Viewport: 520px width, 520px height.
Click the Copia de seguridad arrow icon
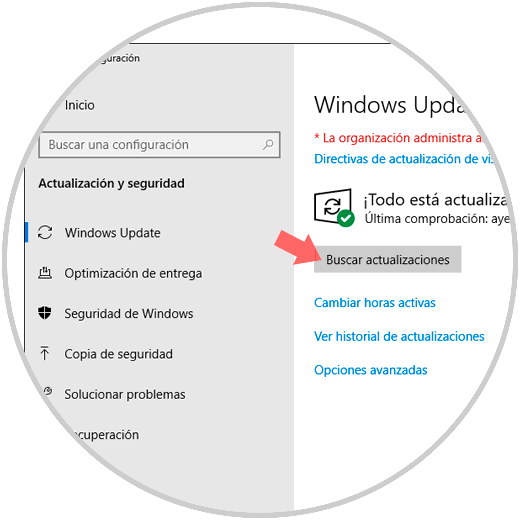pos(44,353)
